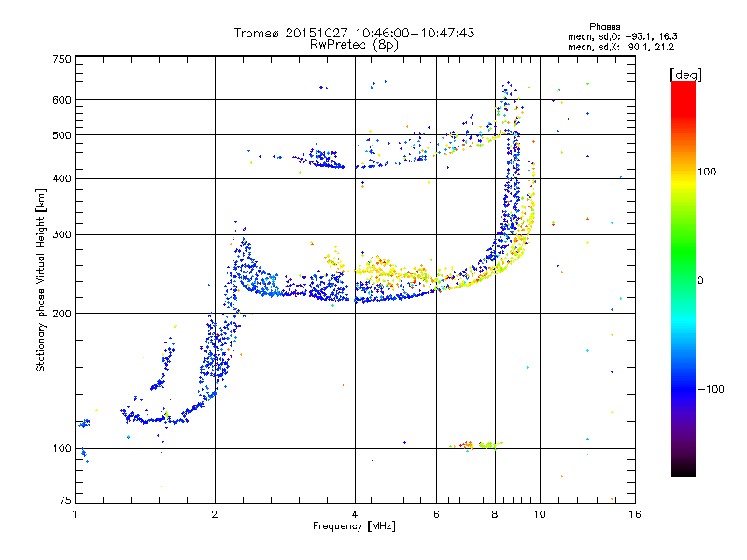Click the x-axis tick label "1"
This screenshot has height=560, width=747.
75,514
